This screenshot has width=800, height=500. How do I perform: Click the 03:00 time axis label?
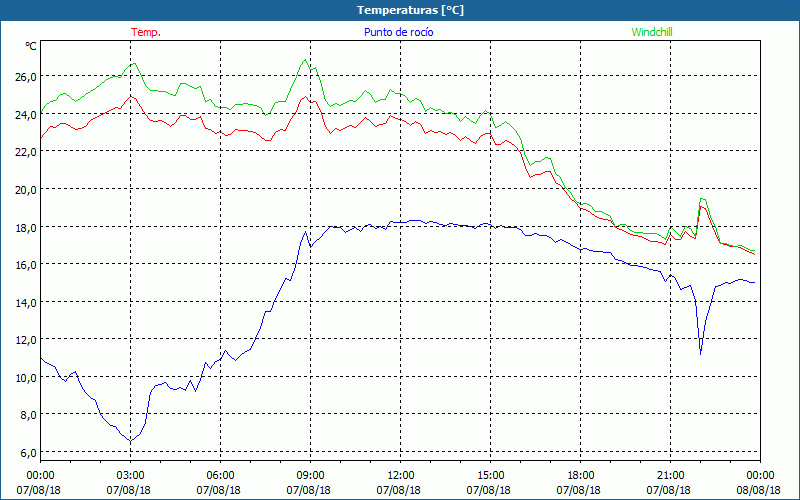tap(130, 476)
